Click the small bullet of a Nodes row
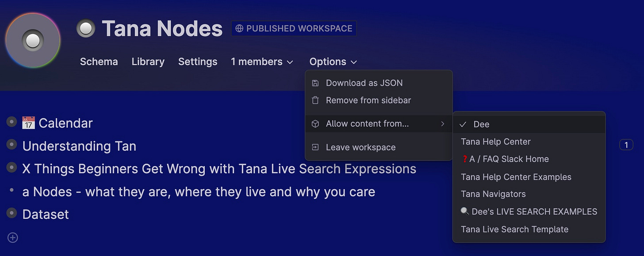 point(12,190)
